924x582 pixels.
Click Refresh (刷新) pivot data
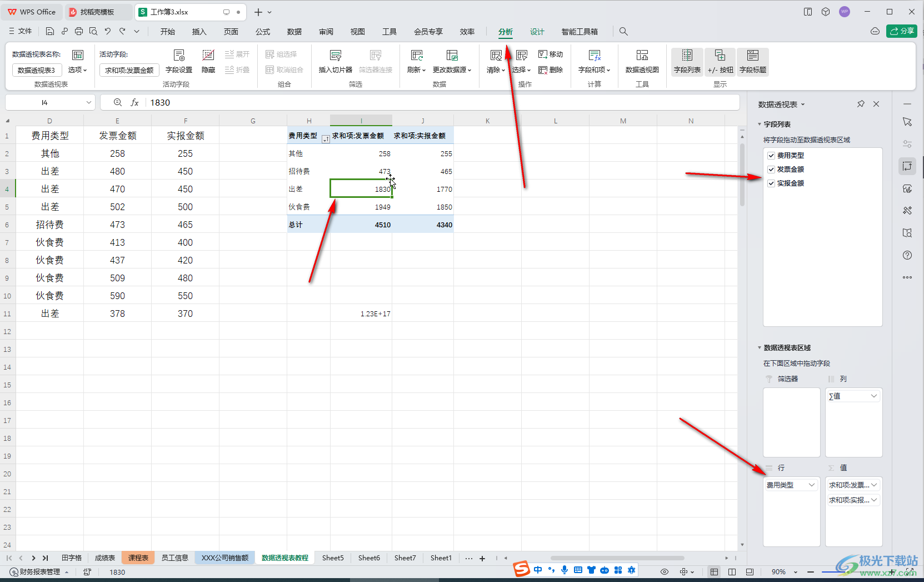[x=417, y=62]
